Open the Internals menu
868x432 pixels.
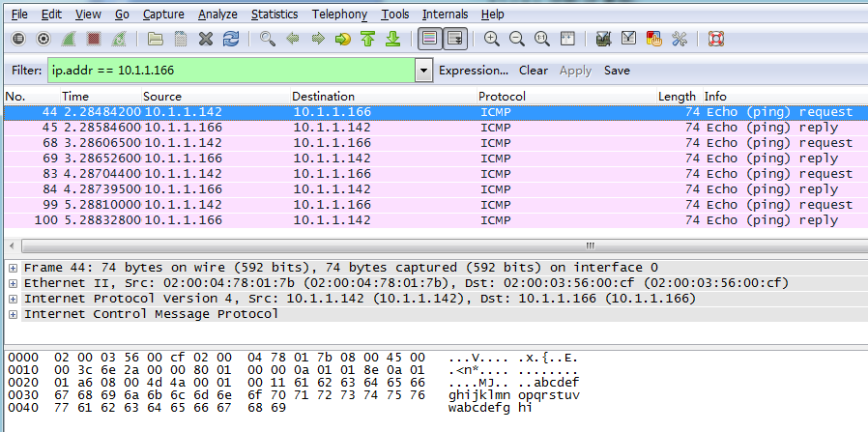pyautogui.click(x=445, y=14)
